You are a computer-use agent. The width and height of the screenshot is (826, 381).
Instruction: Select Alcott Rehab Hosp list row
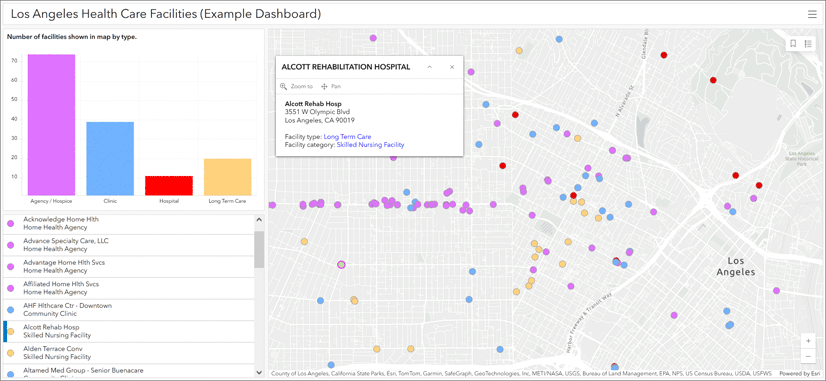[129, 331]
